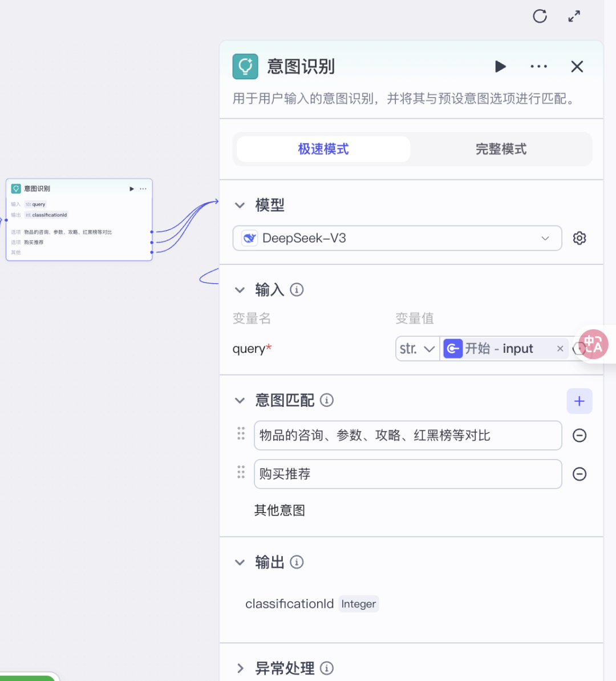Collapse the 模型 section

(x=240, y=205)
